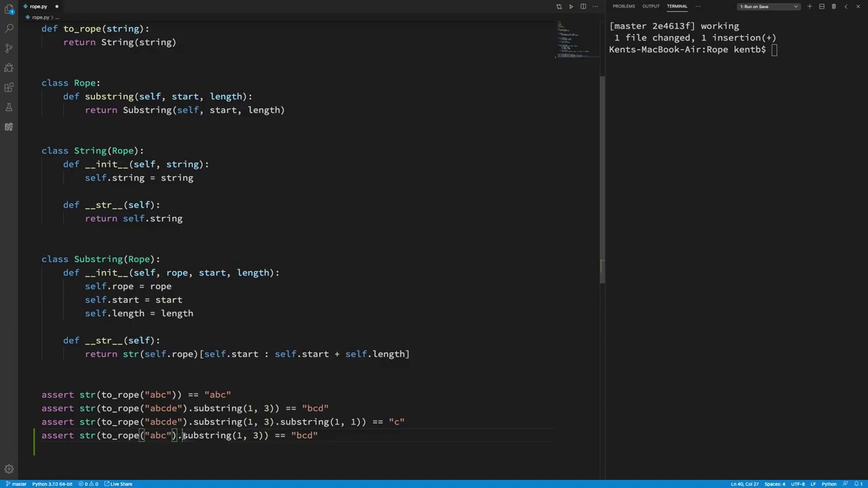Viewport: 868px width, 488px height.
Task: Click 'class Rope:' line
Action: pyautogui.click(x=71, y=83)
